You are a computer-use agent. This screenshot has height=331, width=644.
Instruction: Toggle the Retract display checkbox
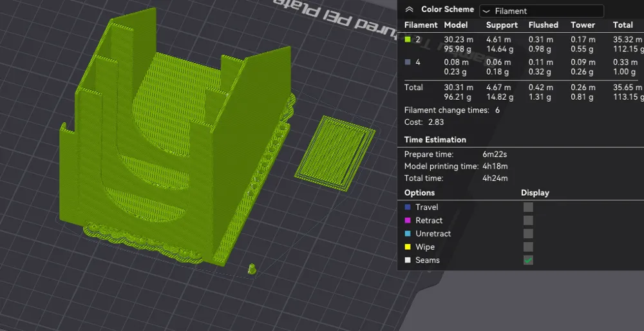tap(528, 220)
